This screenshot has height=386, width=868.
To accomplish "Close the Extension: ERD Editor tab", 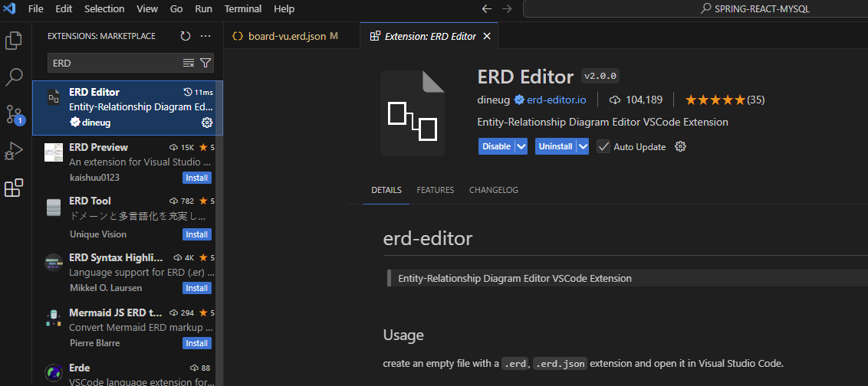I will point(487,36).
